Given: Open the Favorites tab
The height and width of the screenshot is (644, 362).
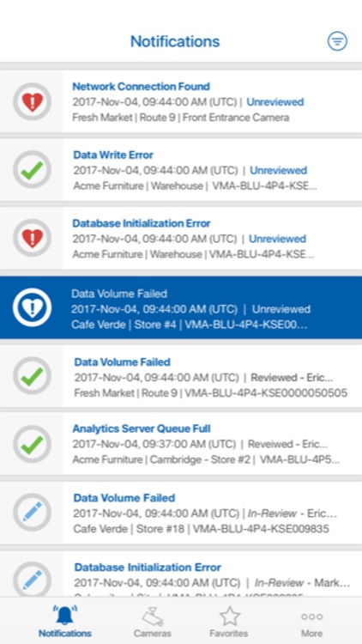Looking at the screenshot, I should [x=229, y=621].
